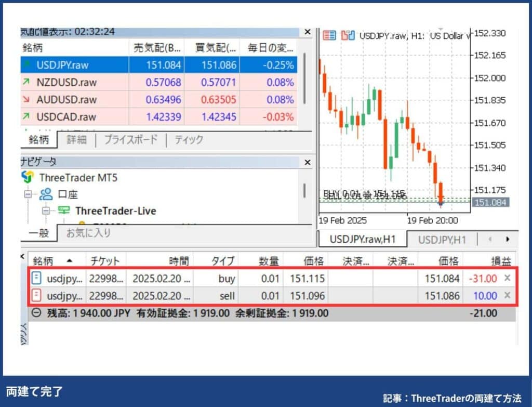The image size is (532, 407).
Task: Click the sell position profit 10.00
Action: [485, 296]
